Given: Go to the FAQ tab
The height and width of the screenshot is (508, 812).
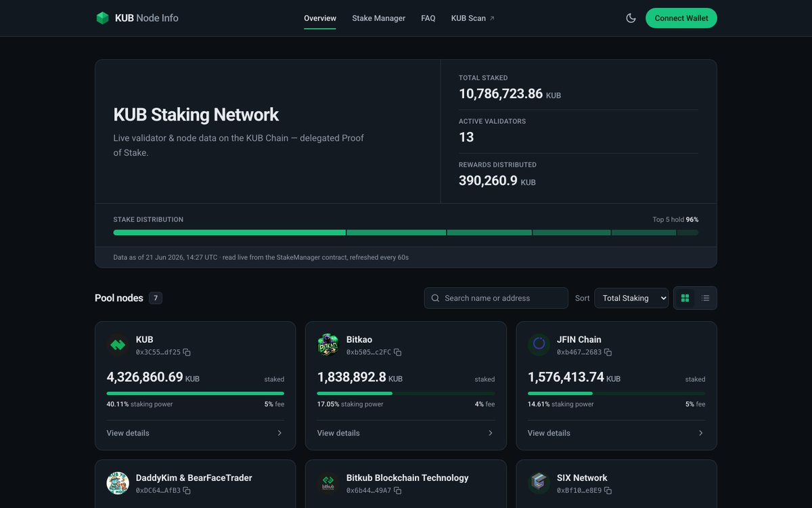Looking at the screenshot, I should [428, 18].
